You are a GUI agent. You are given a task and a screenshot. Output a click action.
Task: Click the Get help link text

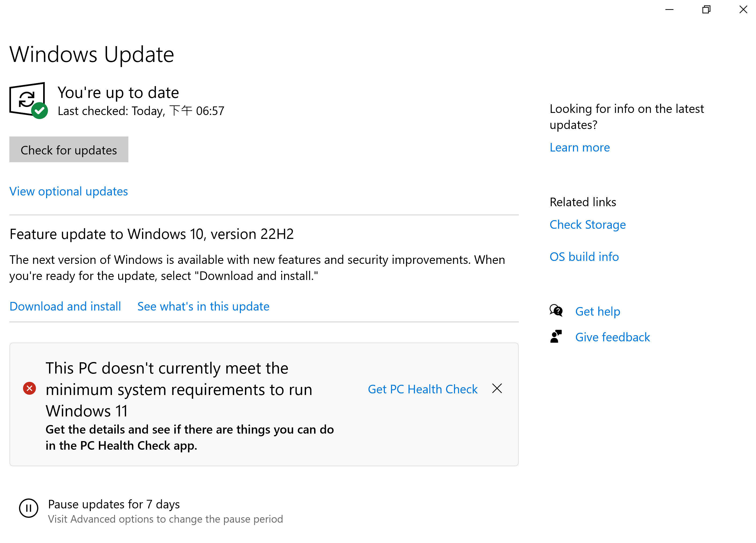[x=598, y=311]
